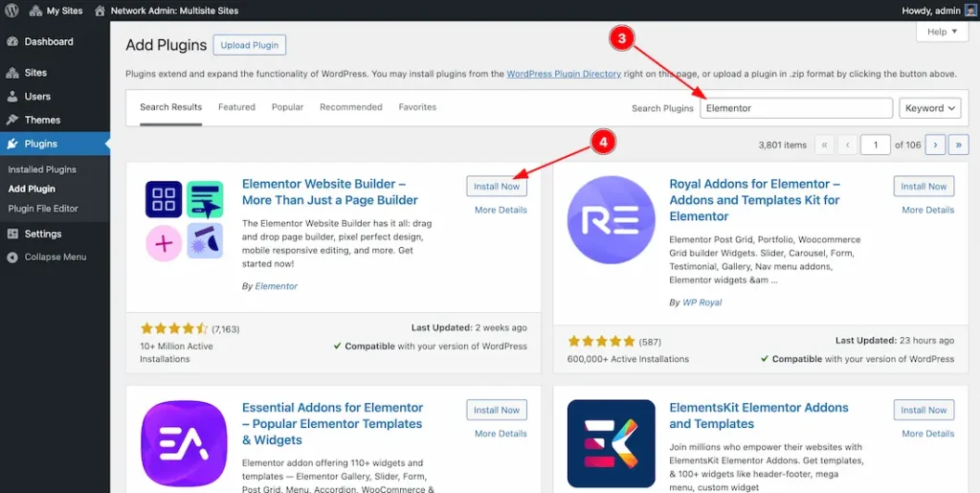Open Sites in the sidebar
Screen dimensions: 980x493
35,73
